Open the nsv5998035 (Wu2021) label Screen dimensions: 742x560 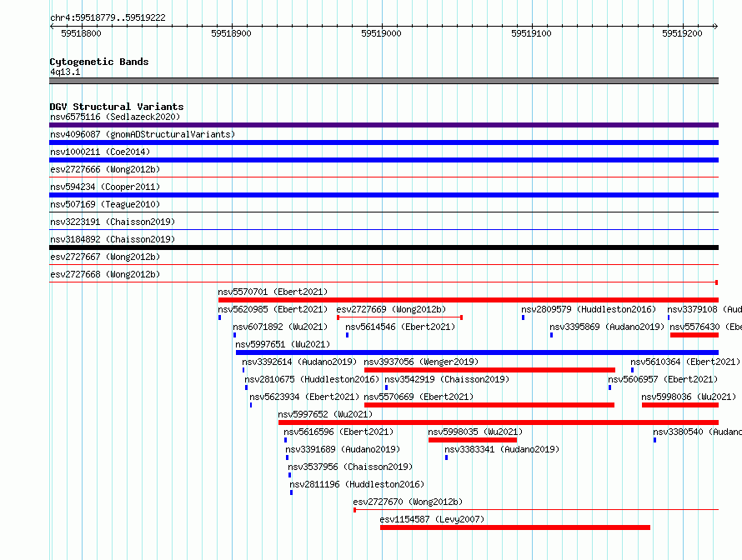tap(475, 432)
